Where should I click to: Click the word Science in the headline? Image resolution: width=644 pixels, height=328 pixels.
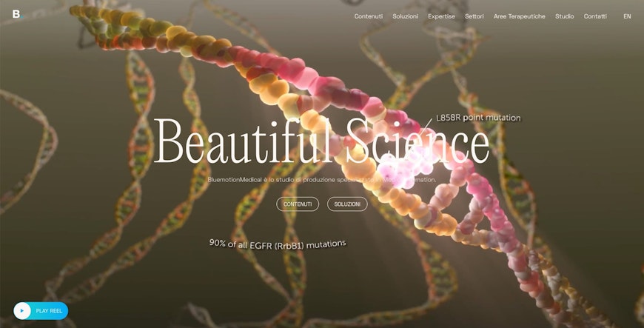[417, 141]
